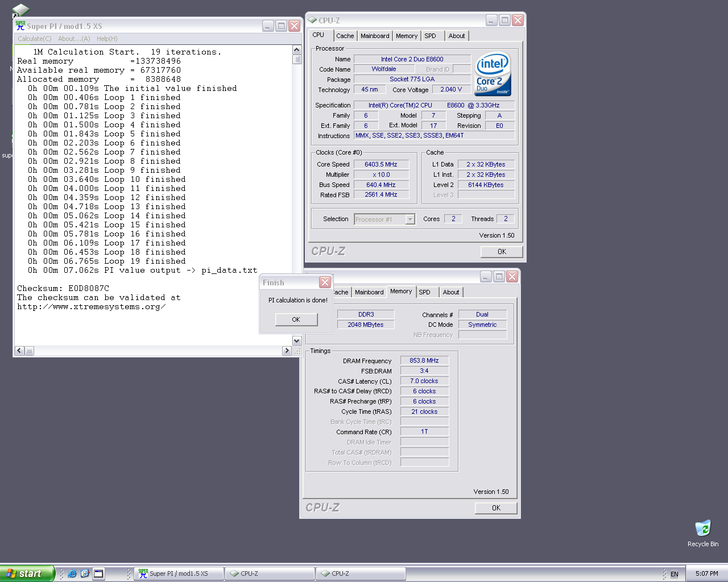728x582 pixels.
Task: Click OK in the Finish dialog
Action: coord(296,319)
